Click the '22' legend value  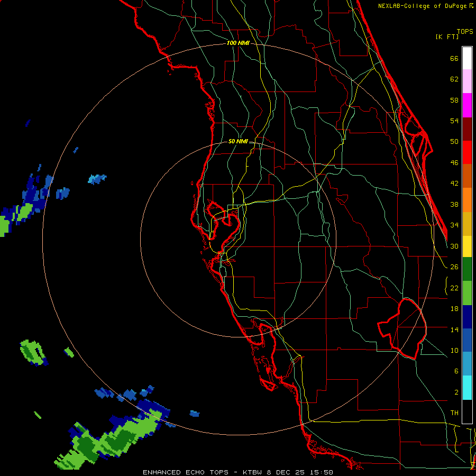tap(454, 288)
